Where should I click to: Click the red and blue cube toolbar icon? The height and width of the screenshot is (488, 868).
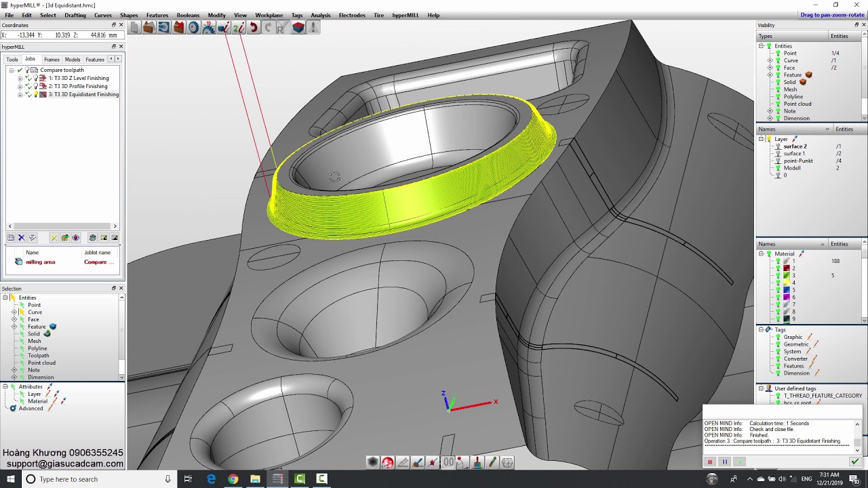[298, 27]
